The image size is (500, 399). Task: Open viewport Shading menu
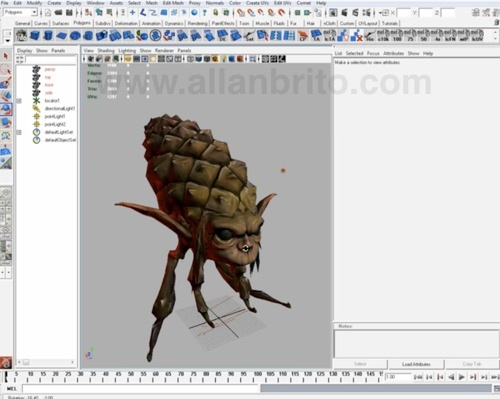[106, 50]
